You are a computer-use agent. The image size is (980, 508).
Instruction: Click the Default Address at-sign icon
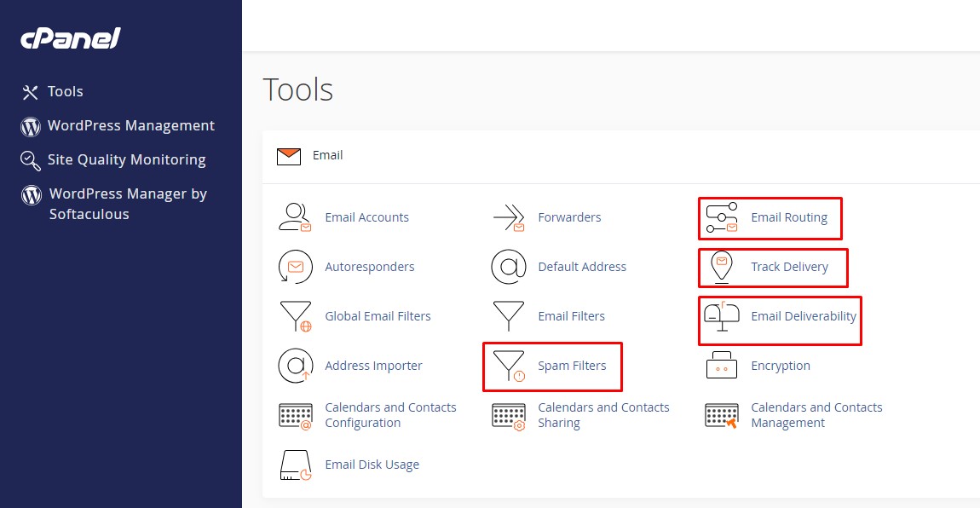(508, 267)
